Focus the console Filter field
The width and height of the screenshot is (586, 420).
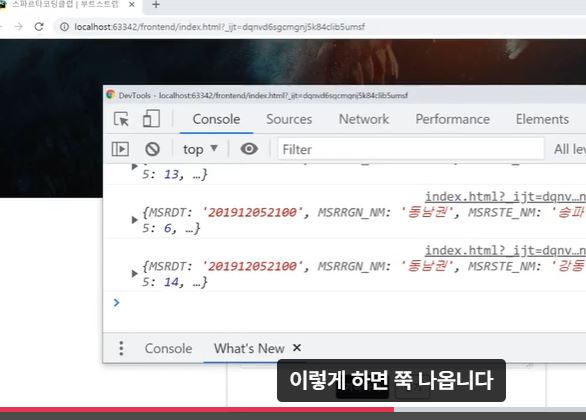pos(410,149)
